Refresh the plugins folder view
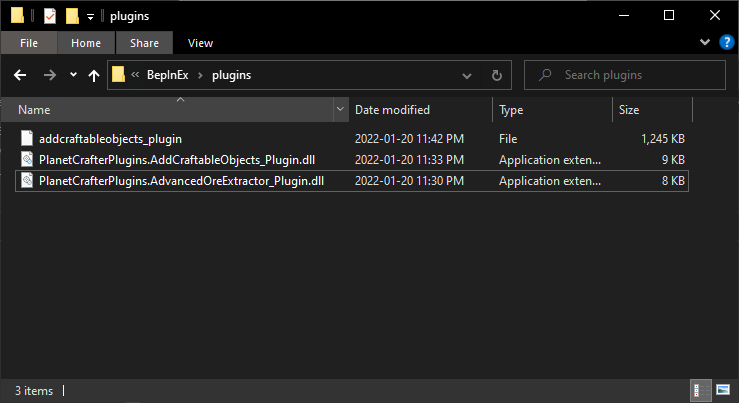Viewport: 739px width, 403px height. pyautogui.click(x=496, y=75)
